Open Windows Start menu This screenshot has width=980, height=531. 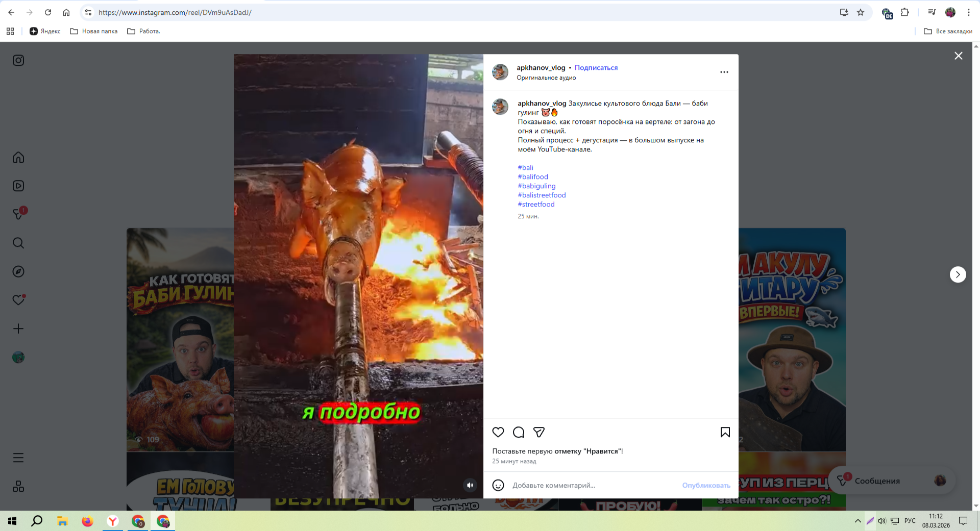12,521
